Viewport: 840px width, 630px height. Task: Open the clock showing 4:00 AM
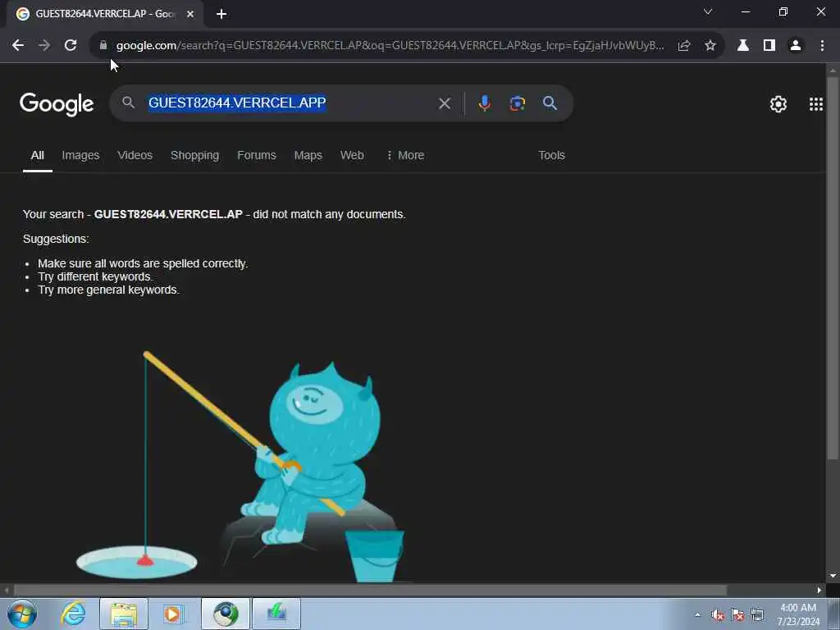tap(798, 614)
